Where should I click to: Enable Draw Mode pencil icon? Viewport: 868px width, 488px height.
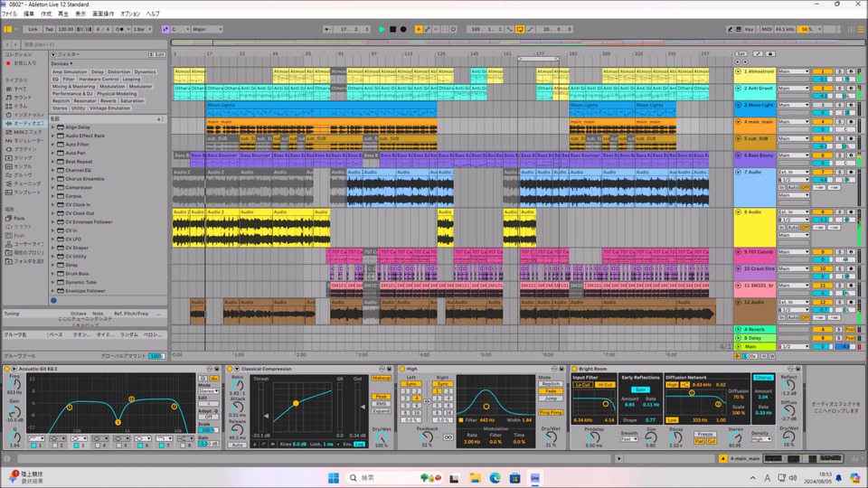pos(730,29)
